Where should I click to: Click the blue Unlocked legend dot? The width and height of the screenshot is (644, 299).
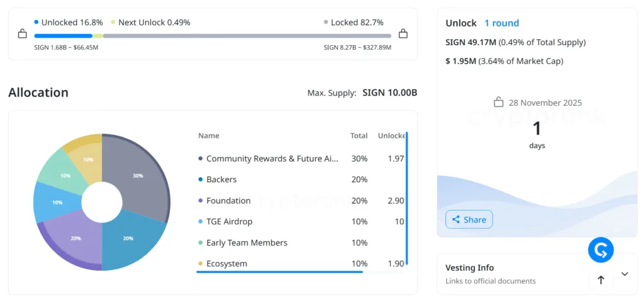click(36, 22)
